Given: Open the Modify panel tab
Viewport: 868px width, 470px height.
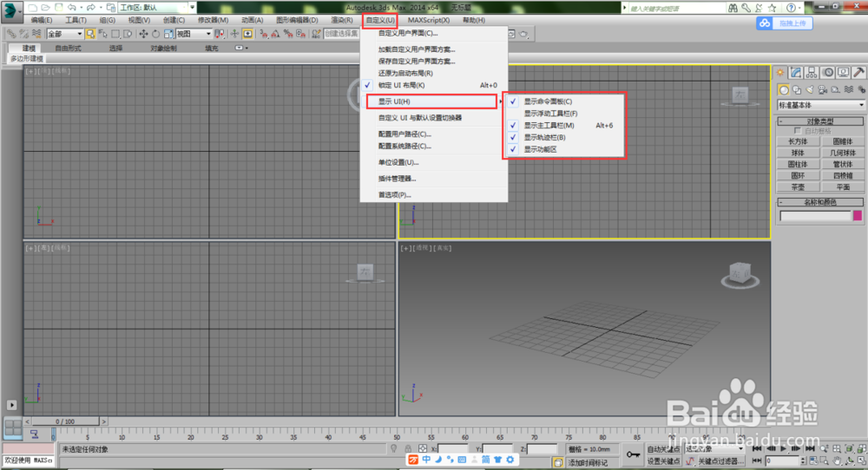Looking at the screenshot, I should click(x=796, y=73).
